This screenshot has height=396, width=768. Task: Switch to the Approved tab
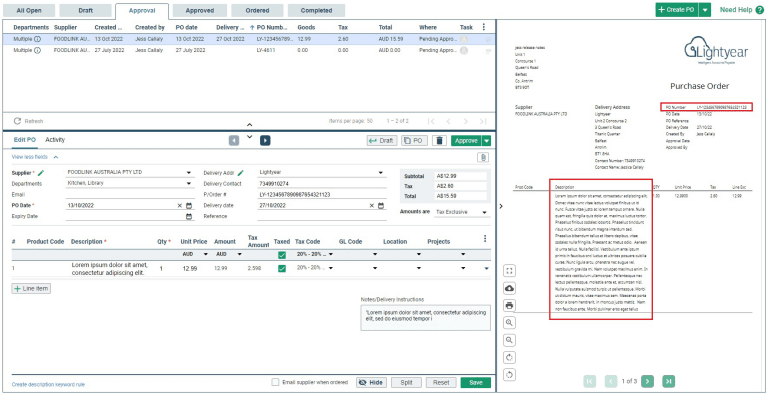200,10
